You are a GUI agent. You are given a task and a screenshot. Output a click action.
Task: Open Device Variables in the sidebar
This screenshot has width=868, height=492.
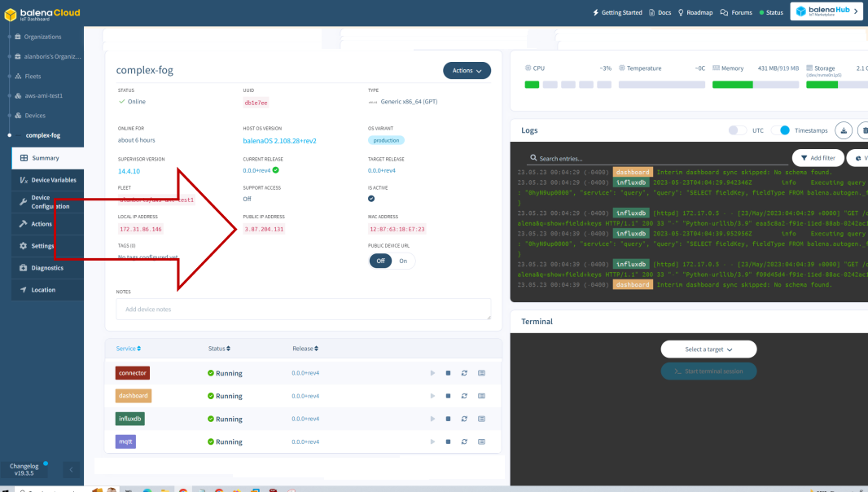tap(53, 179)
